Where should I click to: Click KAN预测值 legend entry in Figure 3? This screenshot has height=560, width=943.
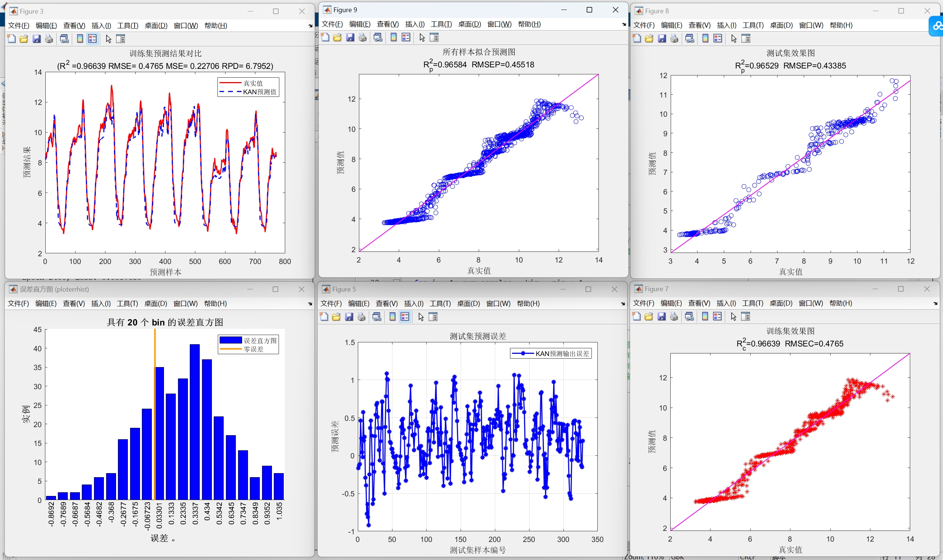pyautogui.click(x=259, y=92)
